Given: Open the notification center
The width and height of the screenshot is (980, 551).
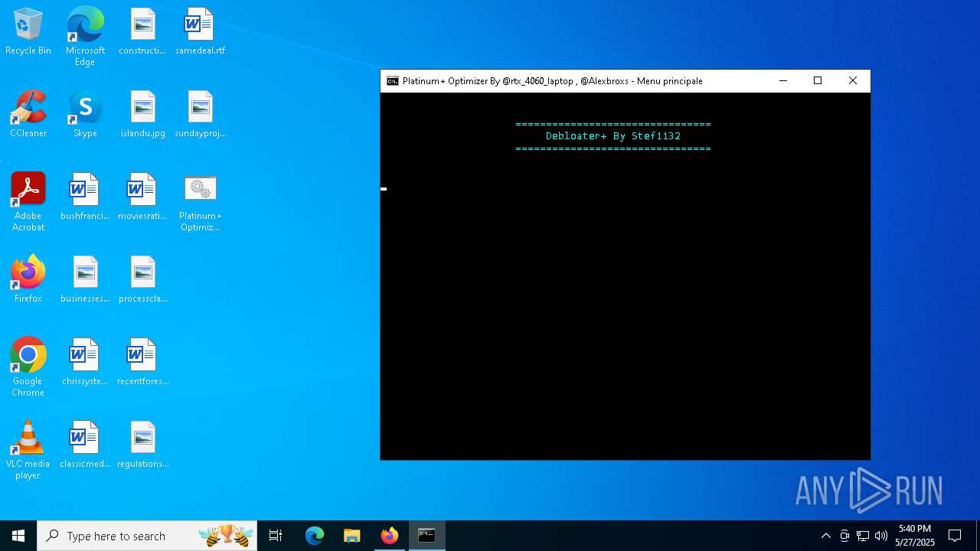Looking at the screenshot, I should 955,536.
